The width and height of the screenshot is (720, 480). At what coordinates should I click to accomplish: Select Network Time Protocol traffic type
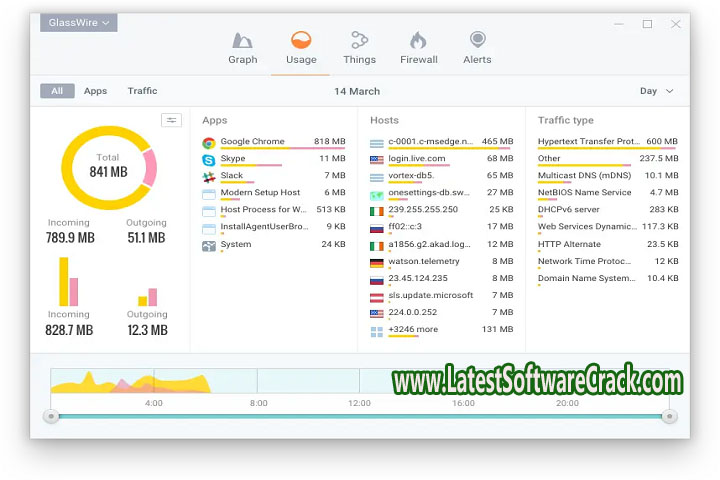(x=608, y=263)
